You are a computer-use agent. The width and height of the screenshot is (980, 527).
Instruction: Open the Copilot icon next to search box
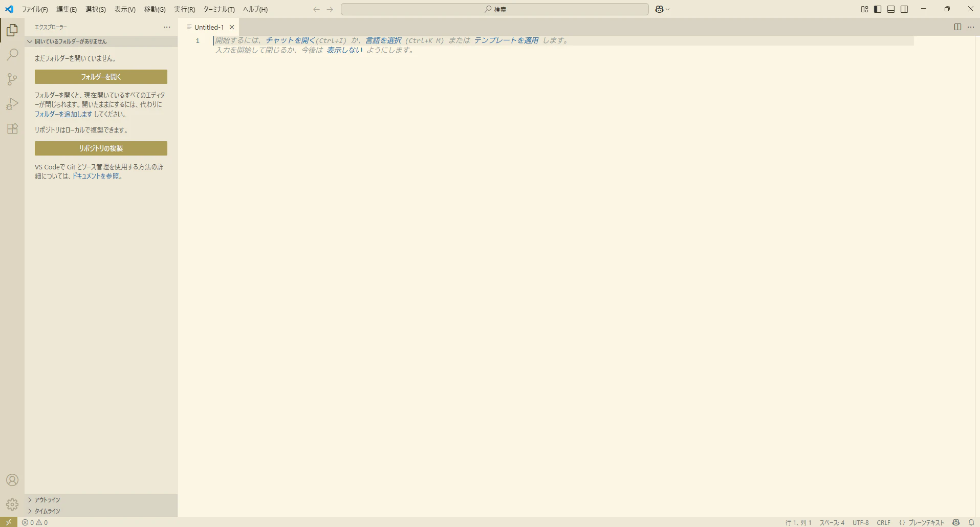[659, 9]
